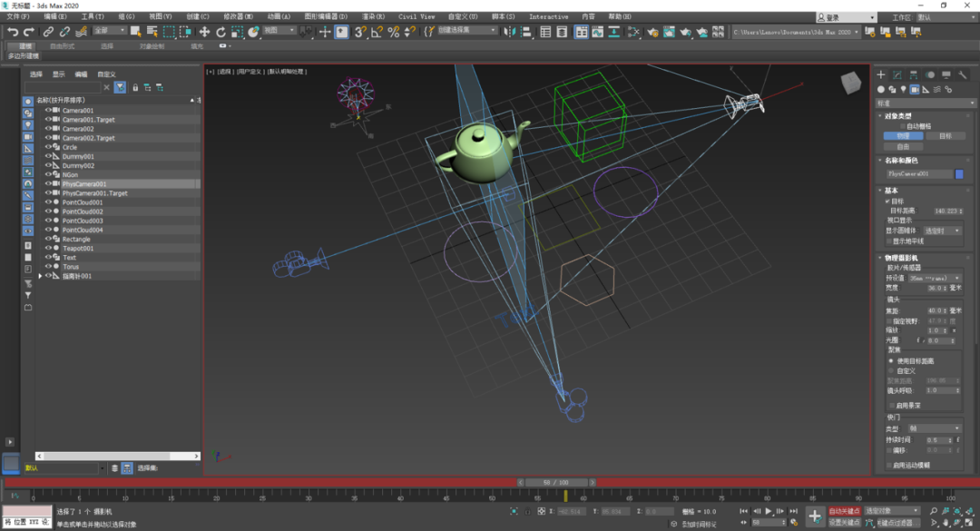Select the Cameras category in Create panel
980x531 pixels.
point(915,90)
